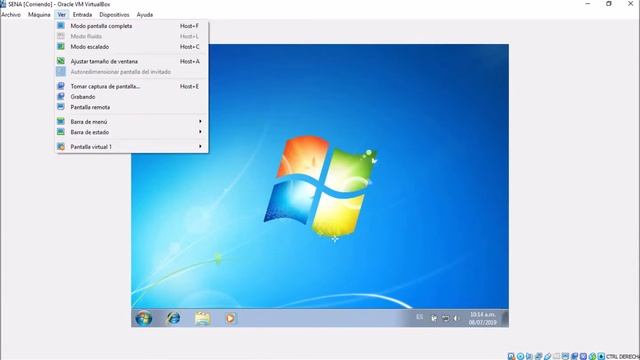640x360 pixels.
Task: Launch Windows Media Player from guest taskbar
Action: click(230, 318)
